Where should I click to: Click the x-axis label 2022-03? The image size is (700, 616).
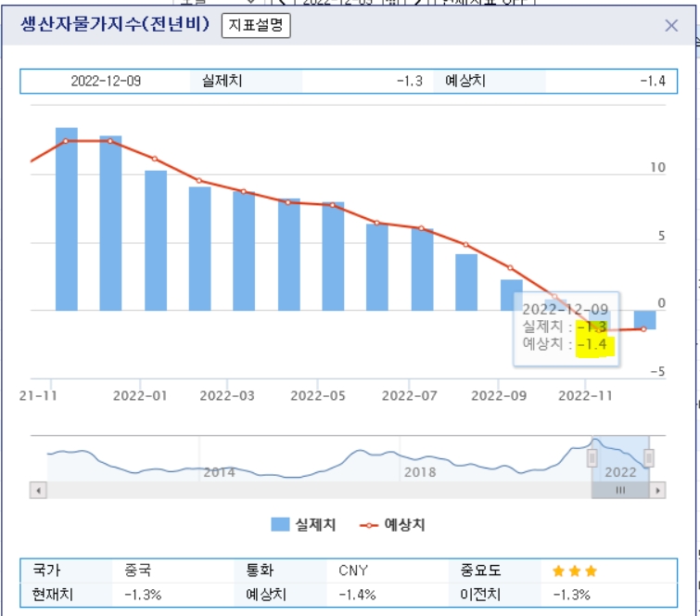tap(227, 396)
